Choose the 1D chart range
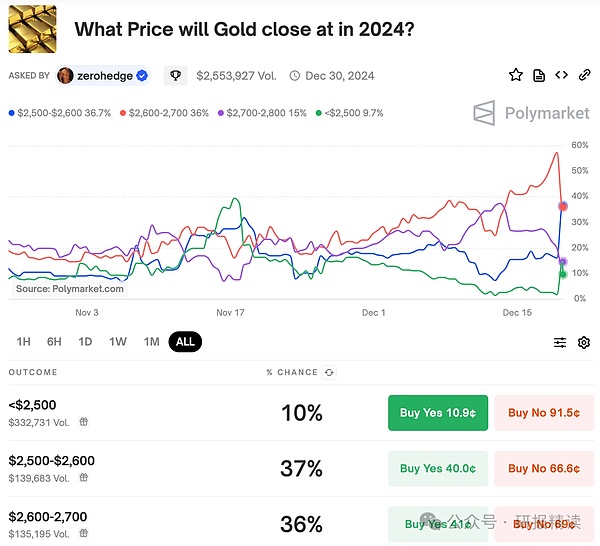This screenshot has width=600, height=546. pos(86,342)
